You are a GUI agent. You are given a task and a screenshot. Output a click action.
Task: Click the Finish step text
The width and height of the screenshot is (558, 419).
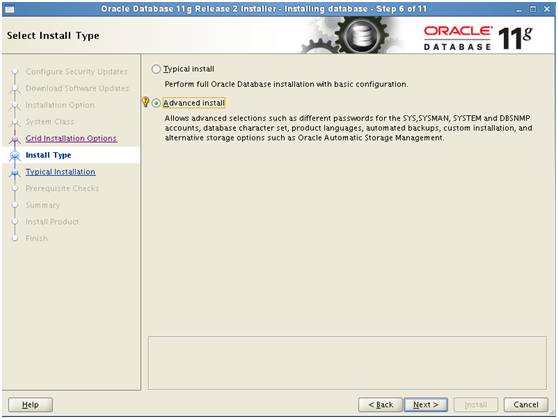(36, 238)
